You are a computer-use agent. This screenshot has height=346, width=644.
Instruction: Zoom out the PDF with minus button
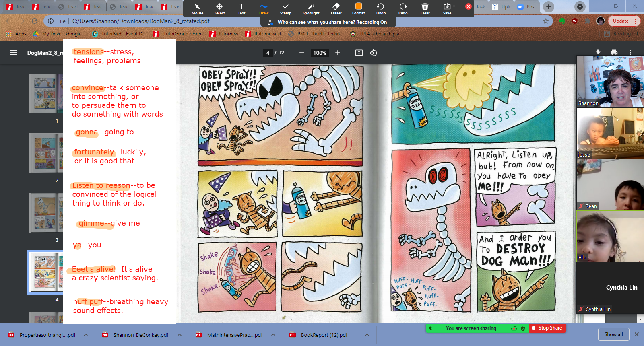[302, 53]
